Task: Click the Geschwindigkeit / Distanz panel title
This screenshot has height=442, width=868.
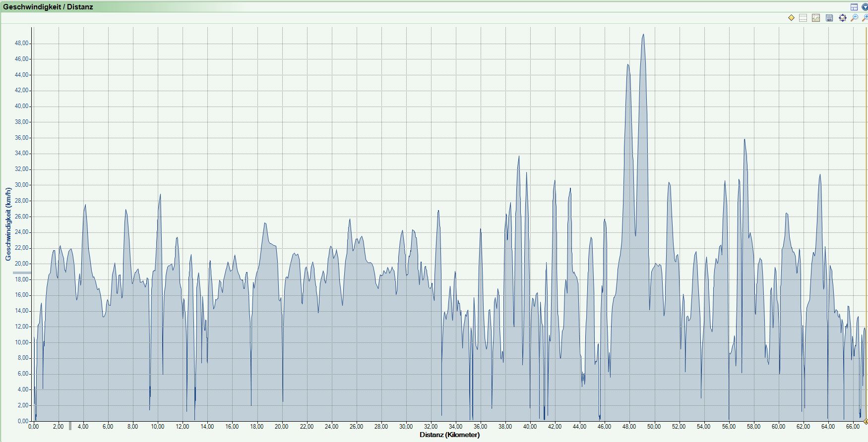Action: click(x=48, y=7)
